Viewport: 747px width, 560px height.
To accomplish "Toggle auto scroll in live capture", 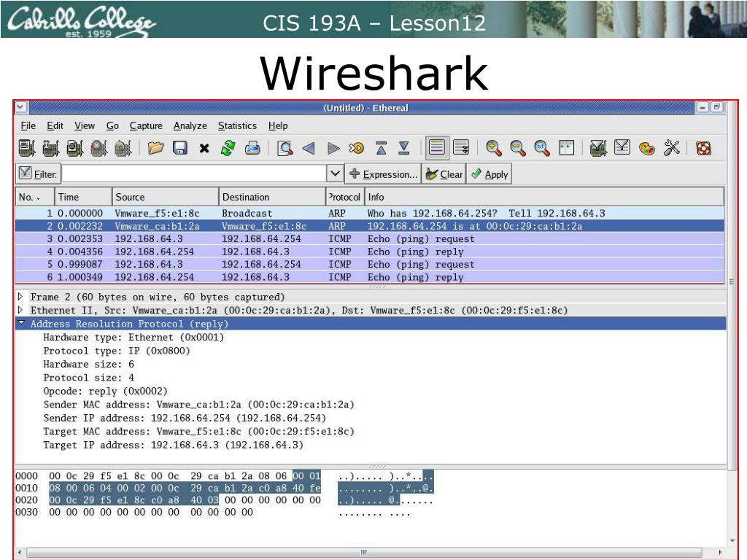I will pos(461,147).
